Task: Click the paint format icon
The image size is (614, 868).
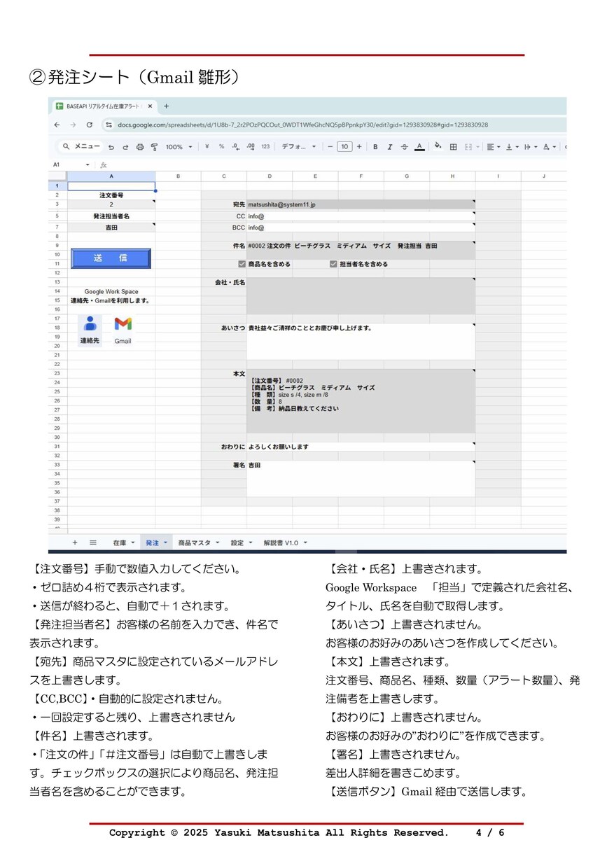Action: pyautogui.click(x=154, y=147)
